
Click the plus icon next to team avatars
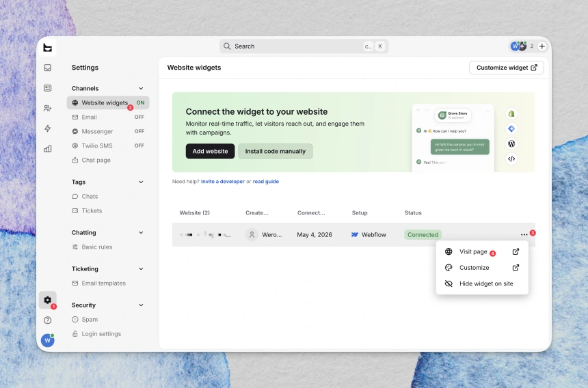(542, 46)
